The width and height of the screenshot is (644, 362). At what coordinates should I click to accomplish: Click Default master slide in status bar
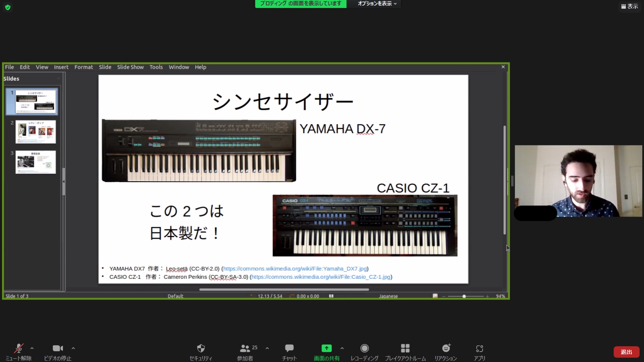pos(175,296)
